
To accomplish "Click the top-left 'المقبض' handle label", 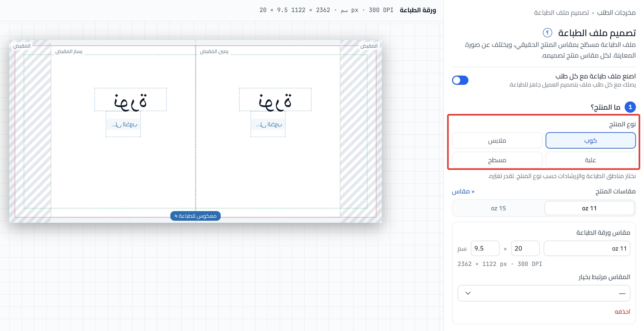I will pyautogui.click(x=22, y=46).
